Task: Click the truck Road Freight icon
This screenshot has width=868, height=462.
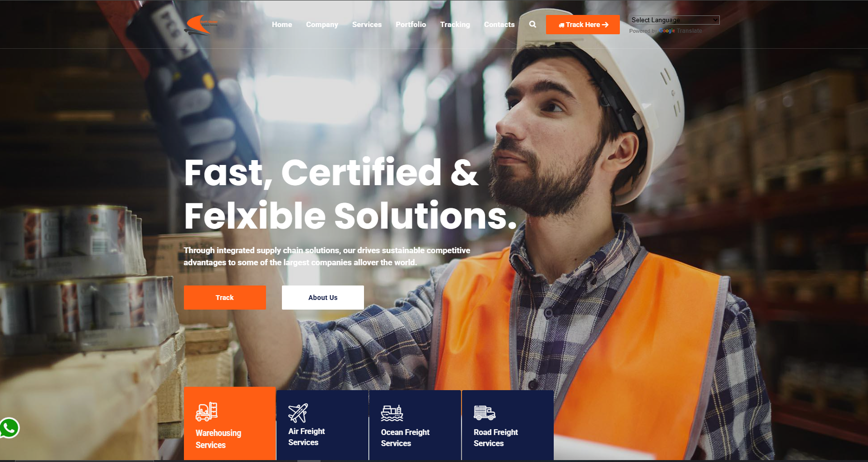Action: click(x=484, y=413)
